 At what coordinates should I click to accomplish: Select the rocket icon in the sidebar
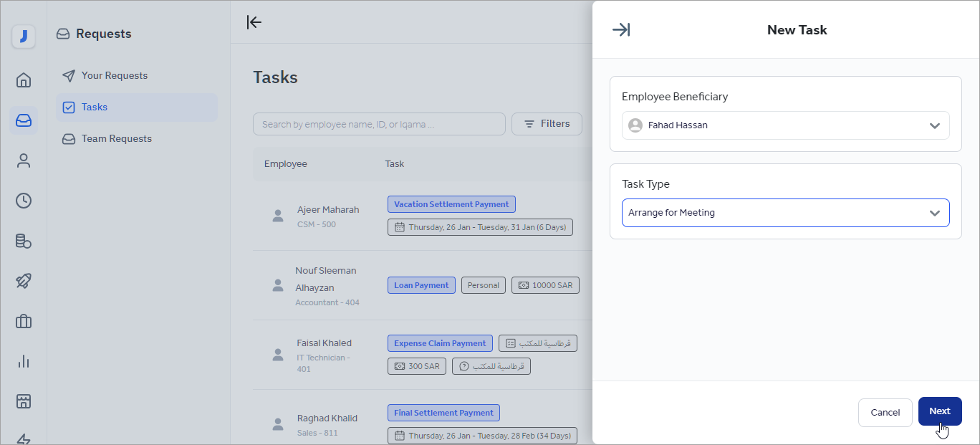(x=24, y=281)
